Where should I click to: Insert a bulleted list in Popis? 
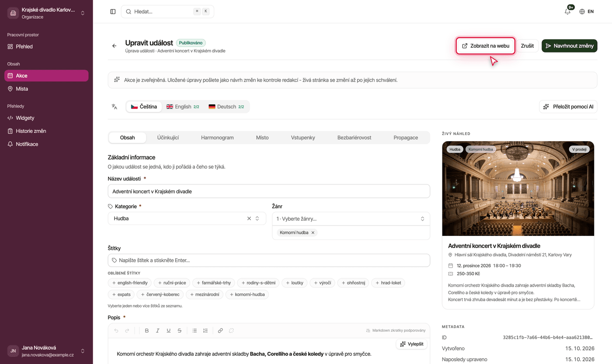[x=195, y=331]
